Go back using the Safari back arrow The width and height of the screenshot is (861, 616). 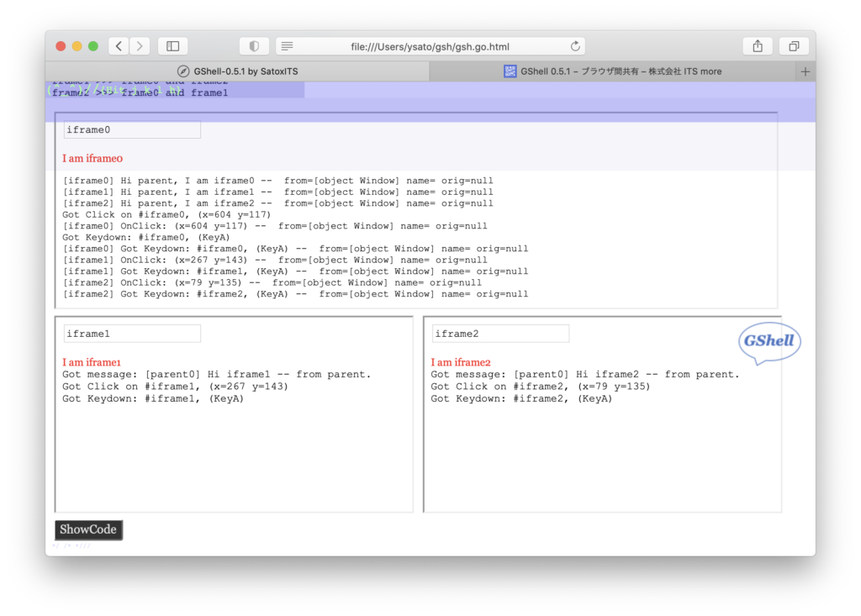click(x=119, y=46)
